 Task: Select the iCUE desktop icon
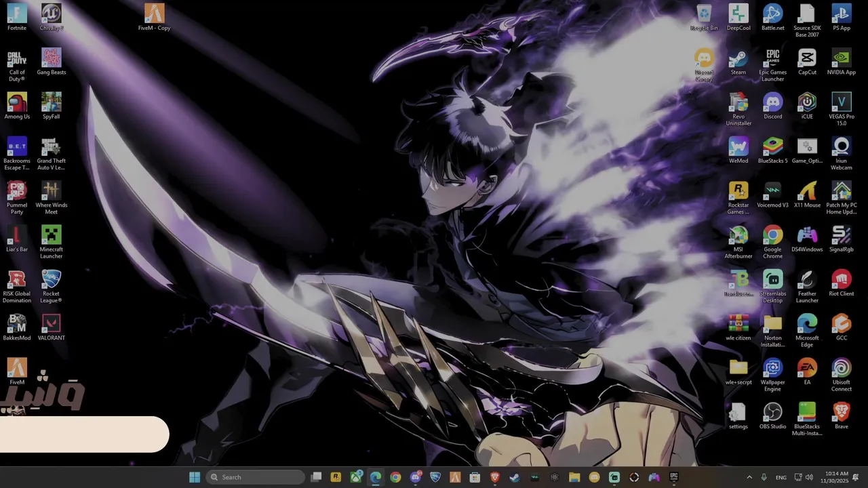pos(807,106)
